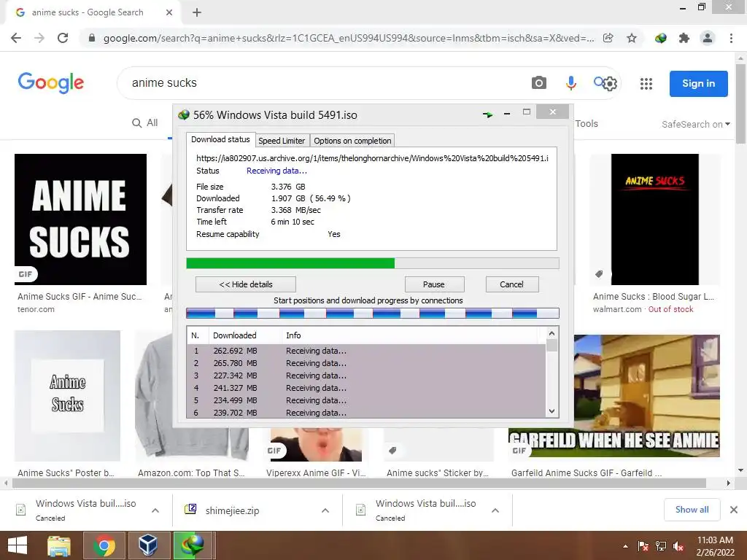Close the Chrome downloads bar

(734, 510)
